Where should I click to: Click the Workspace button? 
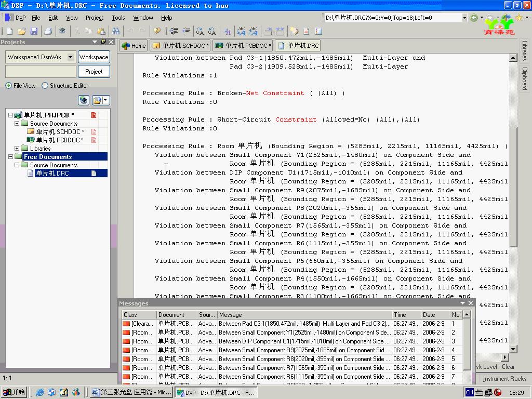[94, 57]
